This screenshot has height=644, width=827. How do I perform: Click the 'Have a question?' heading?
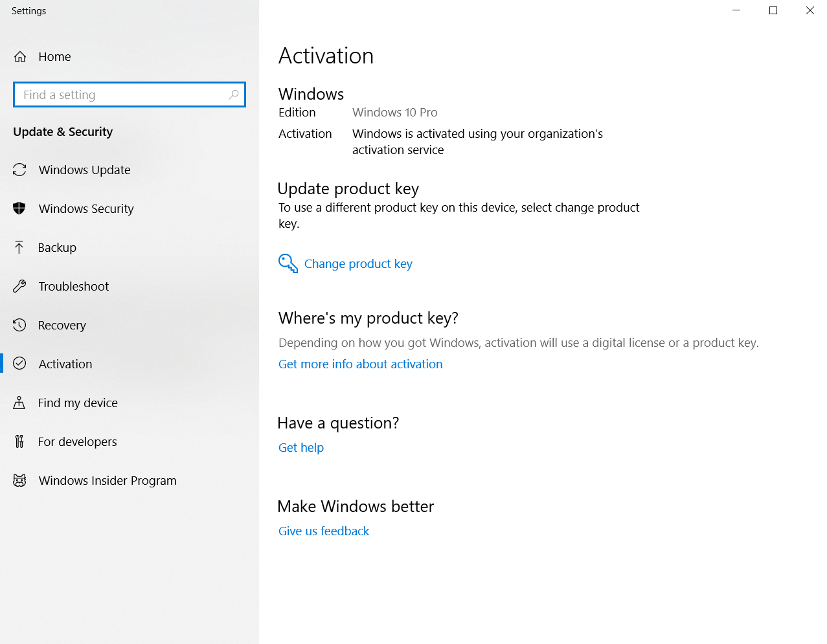pyautogui.click(x=338, y=423)
